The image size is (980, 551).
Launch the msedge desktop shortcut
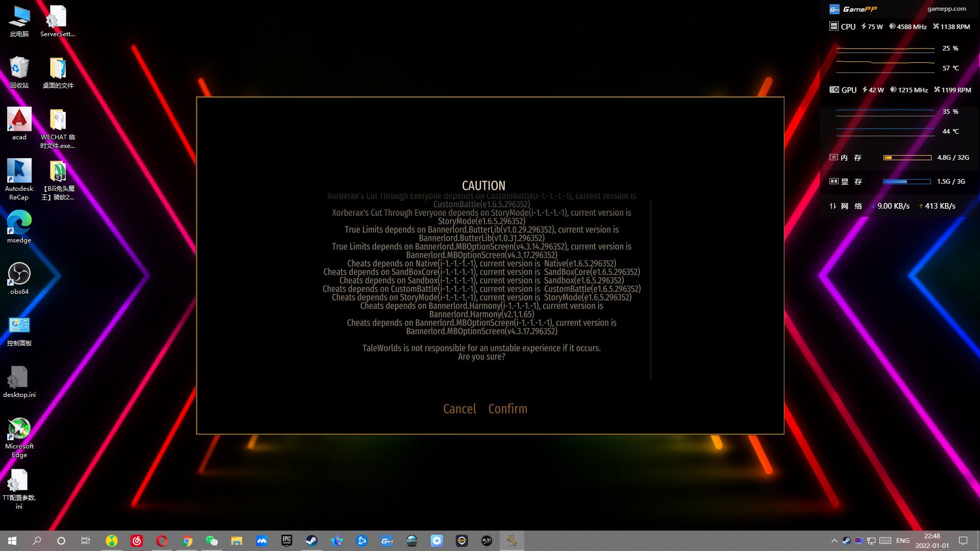point(19,227)
